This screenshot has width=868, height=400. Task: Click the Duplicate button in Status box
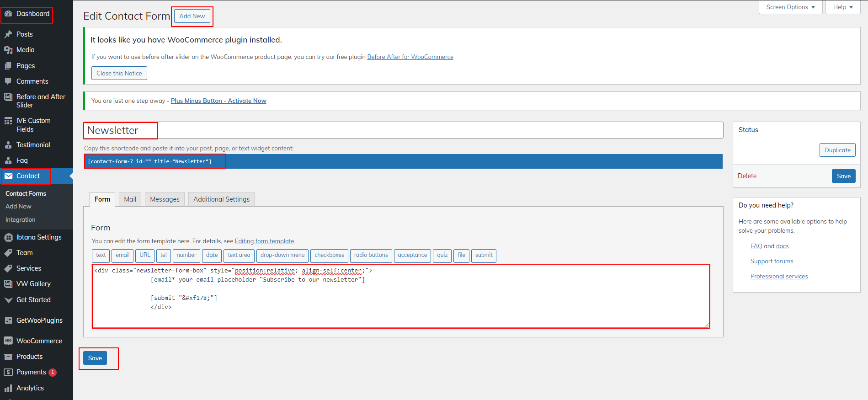[x=837, y=150]
